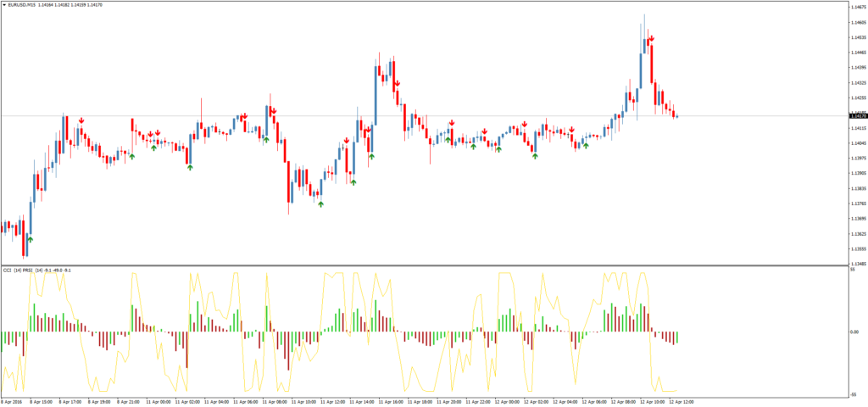
Task: Click the 12 Apr 12:00 label on the time axis
Action: (x=682, y=401)
